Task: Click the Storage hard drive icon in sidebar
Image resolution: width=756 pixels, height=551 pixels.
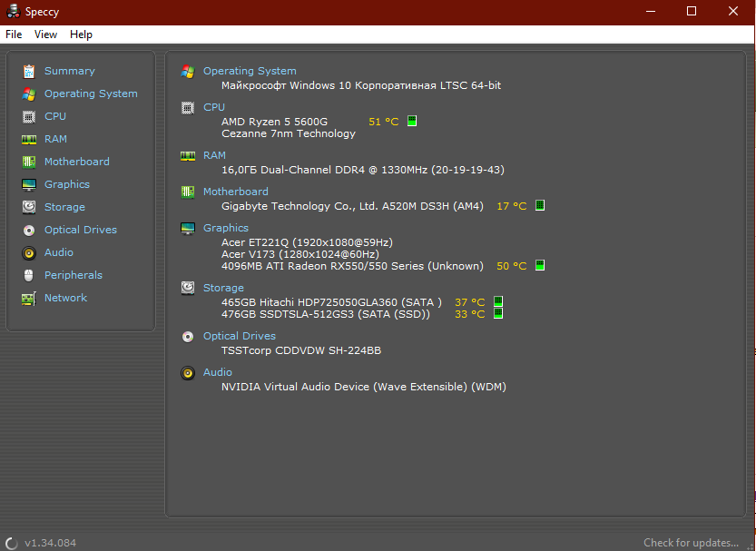Action: (29, 207)
